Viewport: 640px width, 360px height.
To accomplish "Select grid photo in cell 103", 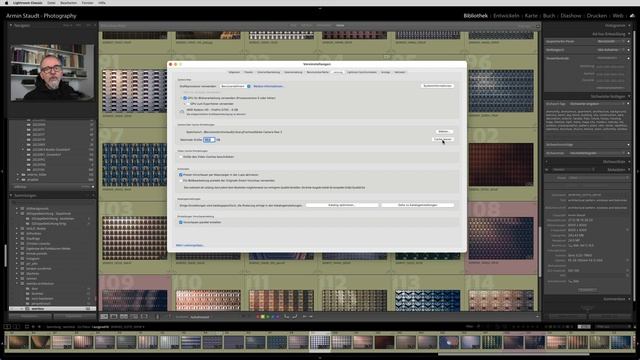I will (134, 238).
